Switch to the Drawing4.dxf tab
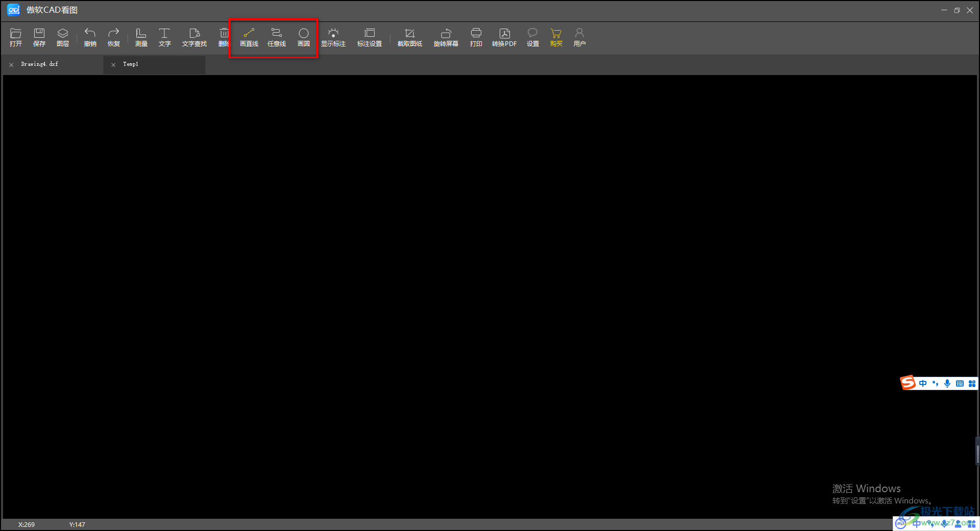980x531 pixels. [x=40, y=64]
